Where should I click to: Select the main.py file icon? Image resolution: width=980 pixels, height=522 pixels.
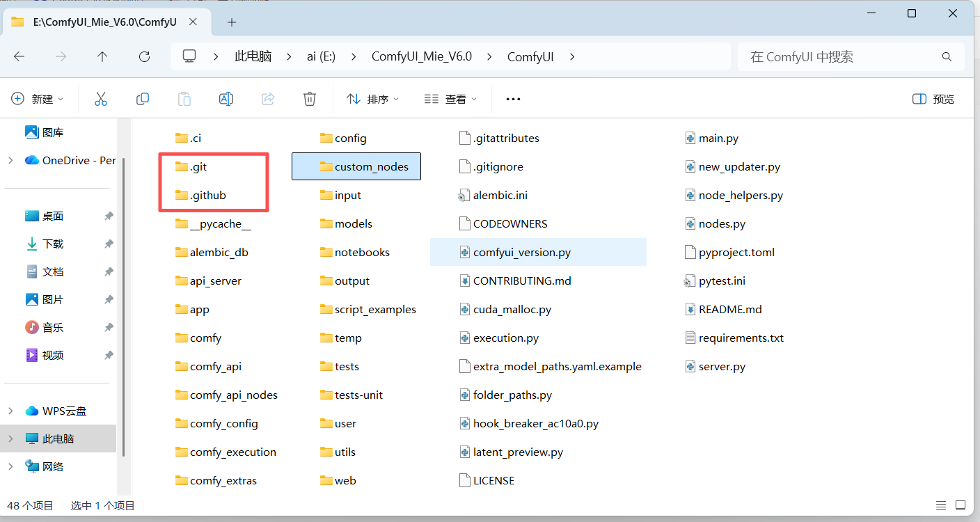(x=690, y=138)
